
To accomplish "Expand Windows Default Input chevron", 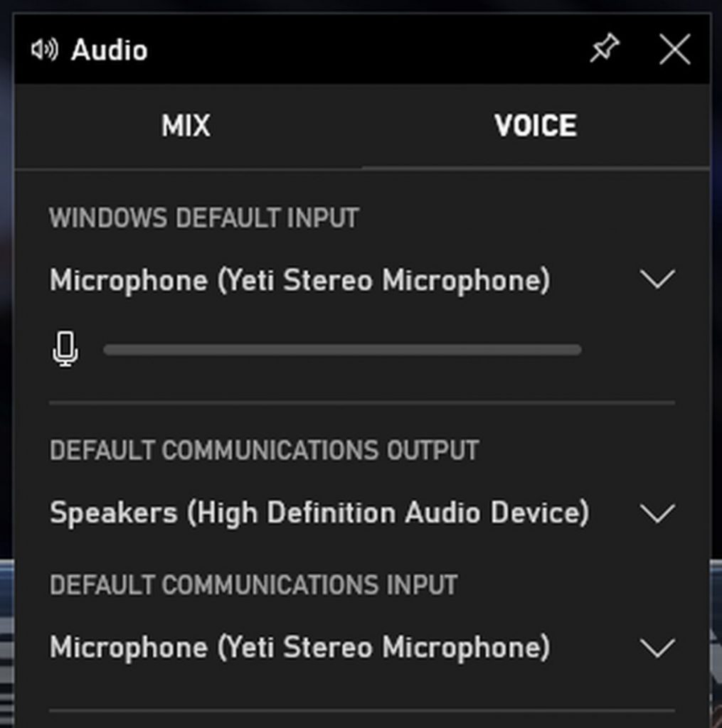I will click(x=657, y=279).
